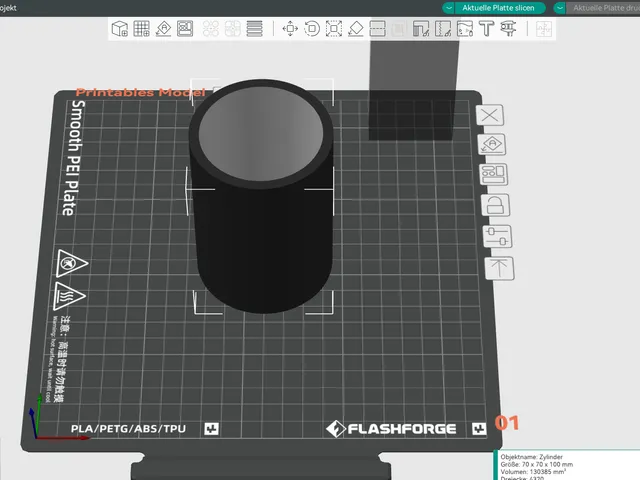Open the Color painting tool
640x480 pixels.
(x=465, y=29)
